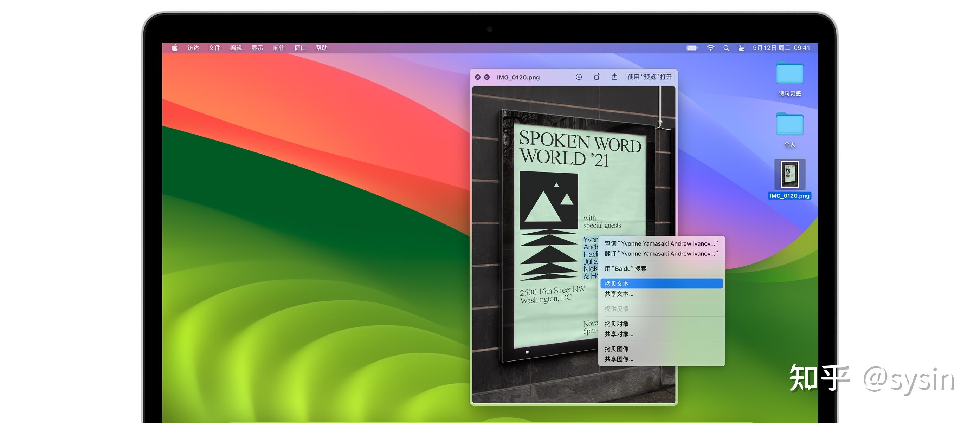The image size is (980, 423).
Task: Open Spotlight search from the menu bar
Action: [726, 47]
